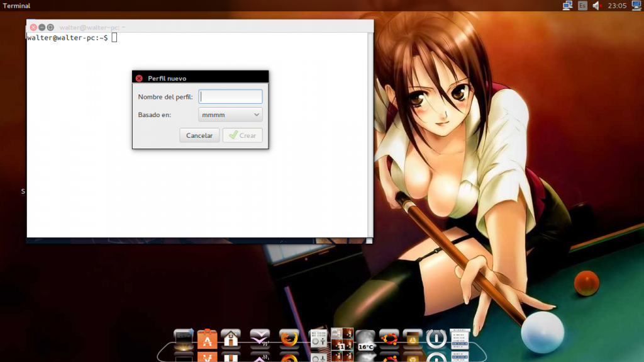
Task: Click the power button dock icon
Action: pos(436,339)
